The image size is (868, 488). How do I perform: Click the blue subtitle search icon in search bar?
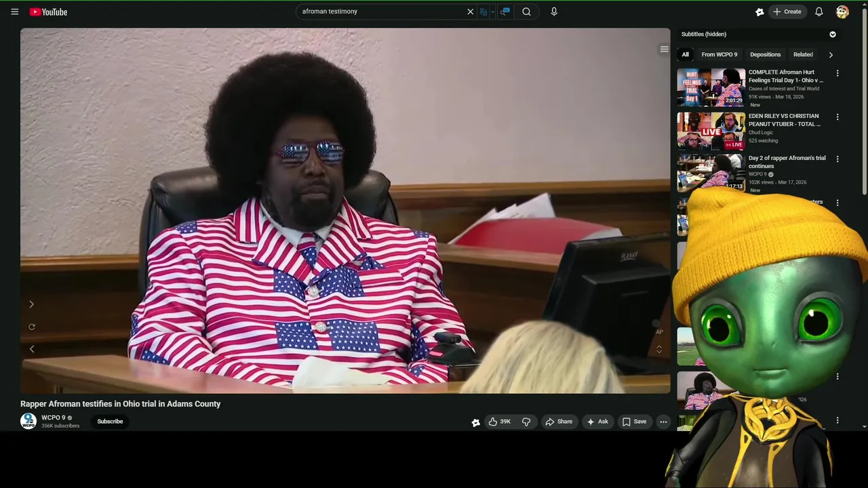click(505, 12)
